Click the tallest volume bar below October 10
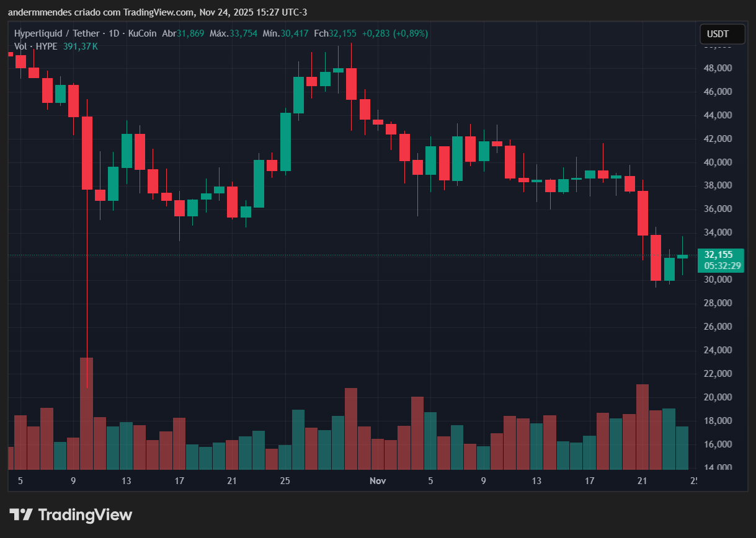This screenshot has height=538, width=756. point(87,412)
